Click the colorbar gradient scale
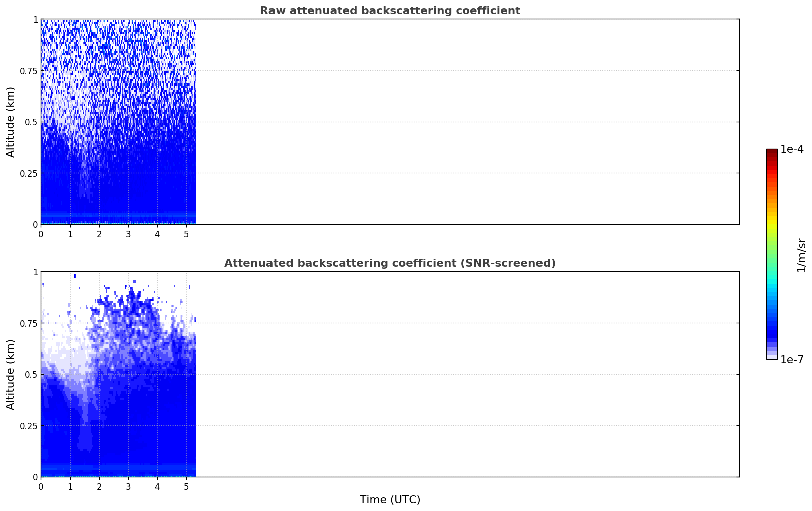 772,254
